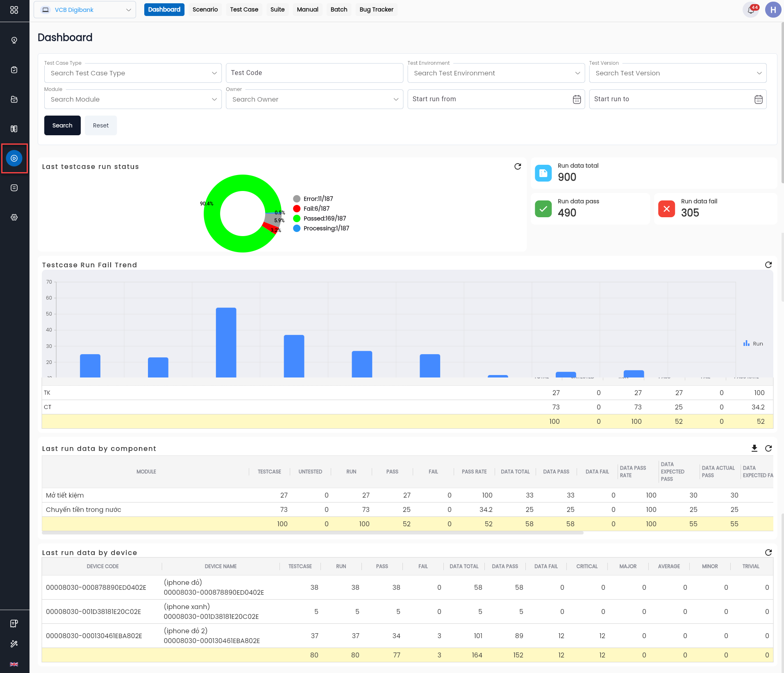Switch to Test Case tab
Screen dimensions: 784x673
(244, 9)
